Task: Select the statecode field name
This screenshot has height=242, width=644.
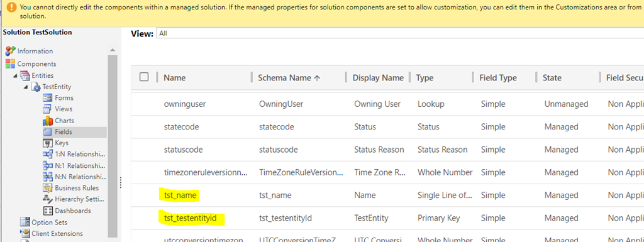Action: click(x=181, y=127)
